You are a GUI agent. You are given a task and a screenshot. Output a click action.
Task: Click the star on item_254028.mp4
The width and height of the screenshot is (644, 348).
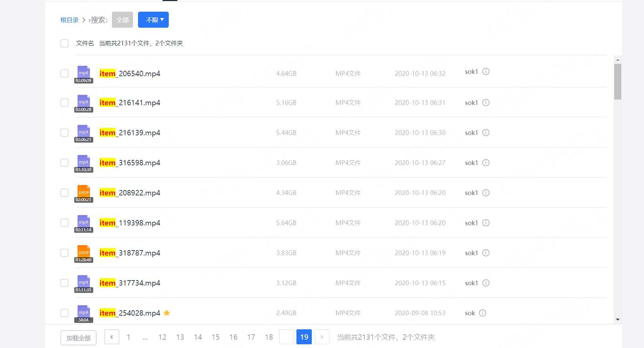pos(167,313)
